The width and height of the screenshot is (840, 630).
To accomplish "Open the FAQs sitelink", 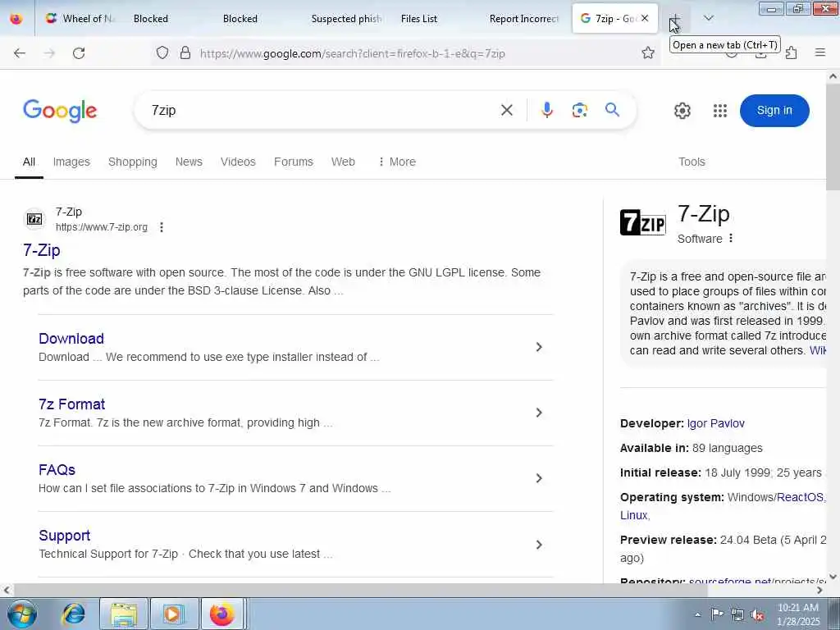I will [57, 470].
